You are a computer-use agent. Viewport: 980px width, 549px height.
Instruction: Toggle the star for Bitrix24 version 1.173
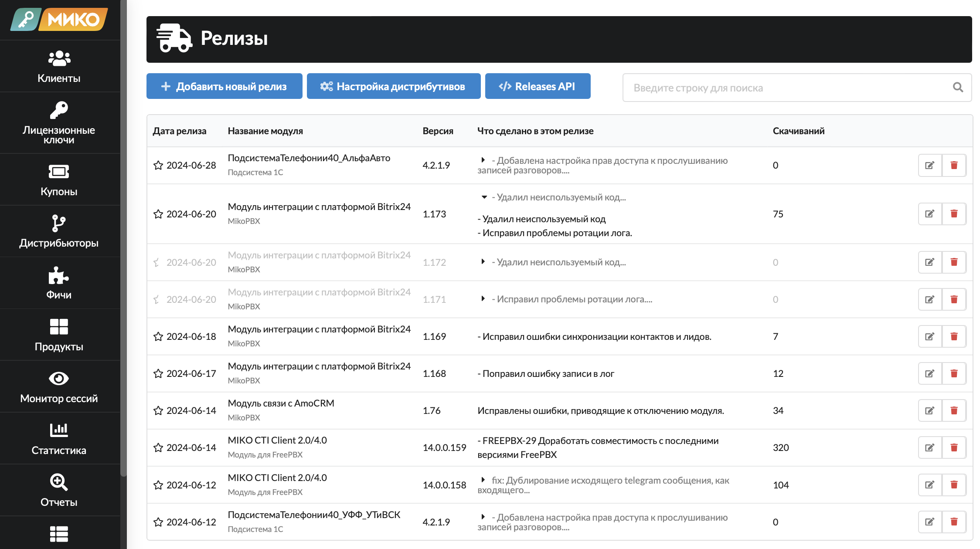click(158, 214)
